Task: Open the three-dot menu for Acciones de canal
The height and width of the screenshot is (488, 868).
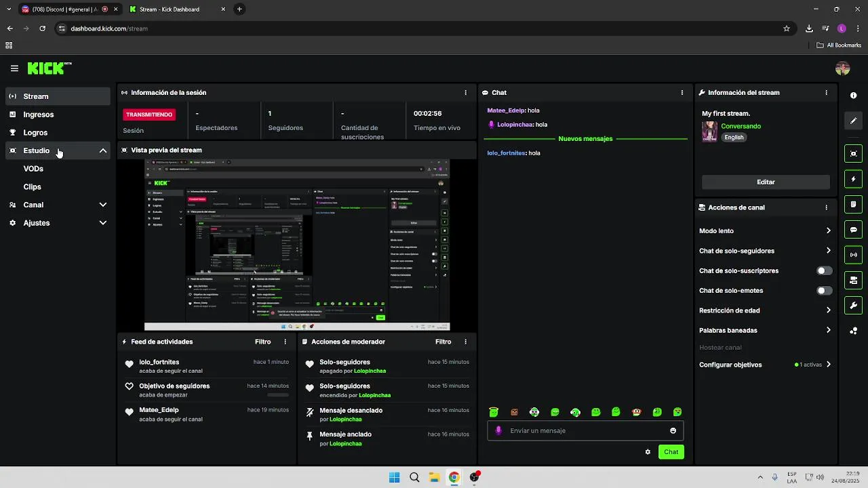Action: coord(826,207)
